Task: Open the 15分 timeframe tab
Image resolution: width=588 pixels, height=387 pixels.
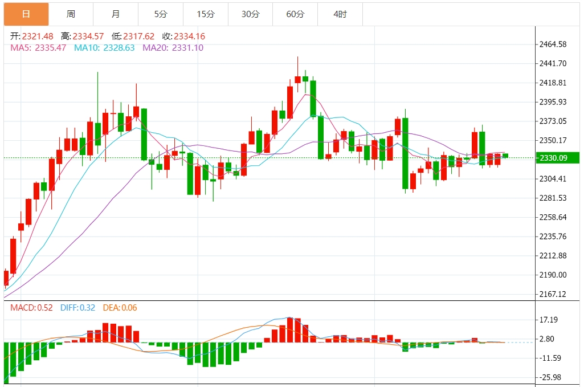Action: coord(206,14)
